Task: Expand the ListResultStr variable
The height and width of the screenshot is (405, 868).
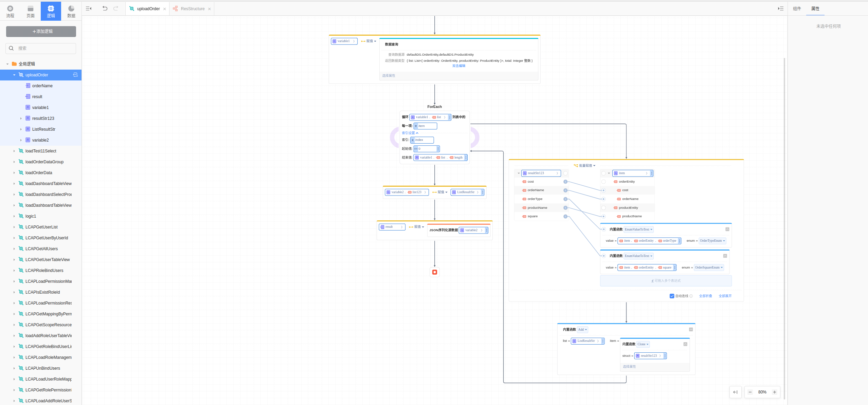Action: (x=21, y=129)
